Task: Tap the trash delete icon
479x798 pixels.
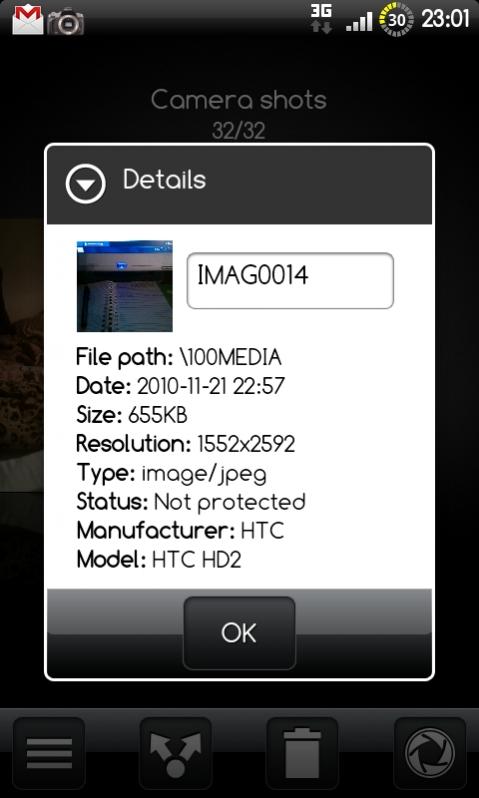Action: pos(302,753)
